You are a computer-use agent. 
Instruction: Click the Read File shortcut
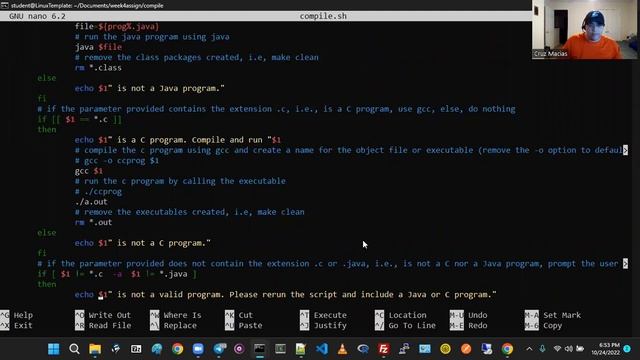[x=103, y=326]
